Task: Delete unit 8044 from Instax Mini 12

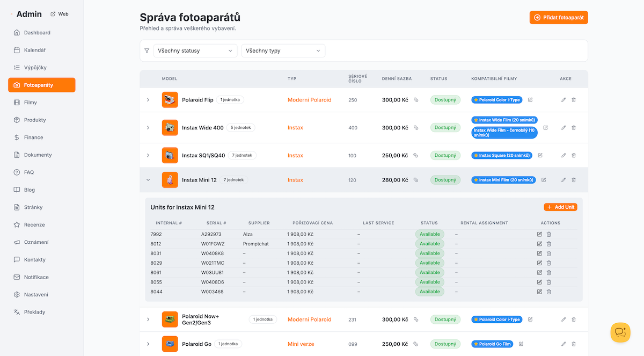Action: point(548,292)
